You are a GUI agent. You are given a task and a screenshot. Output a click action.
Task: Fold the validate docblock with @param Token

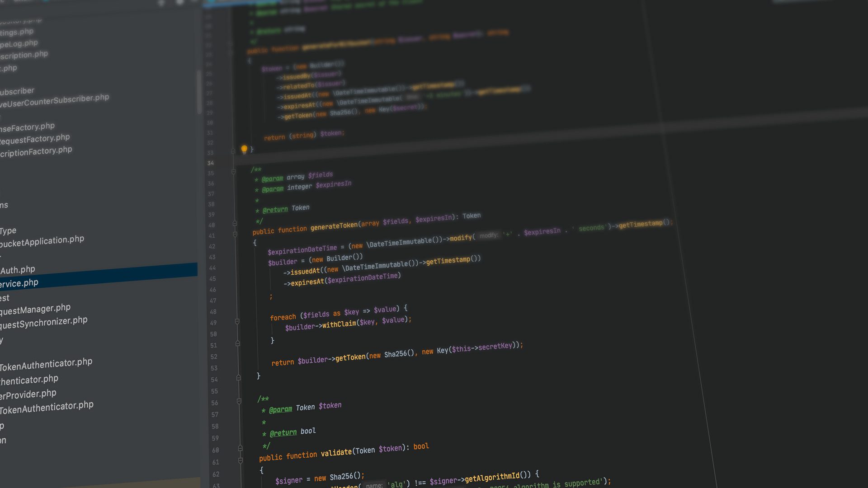[x=239, y=401]
